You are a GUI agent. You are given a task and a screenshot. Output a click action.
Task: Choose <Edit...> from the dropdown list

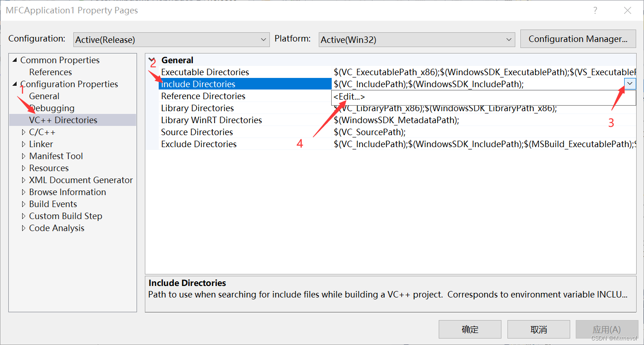(349, 97)
